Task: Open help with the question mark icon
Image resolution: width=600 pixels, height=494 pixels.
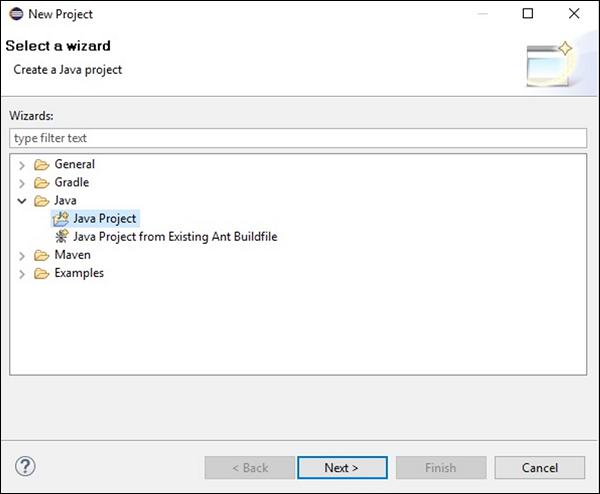Action: 26,467
